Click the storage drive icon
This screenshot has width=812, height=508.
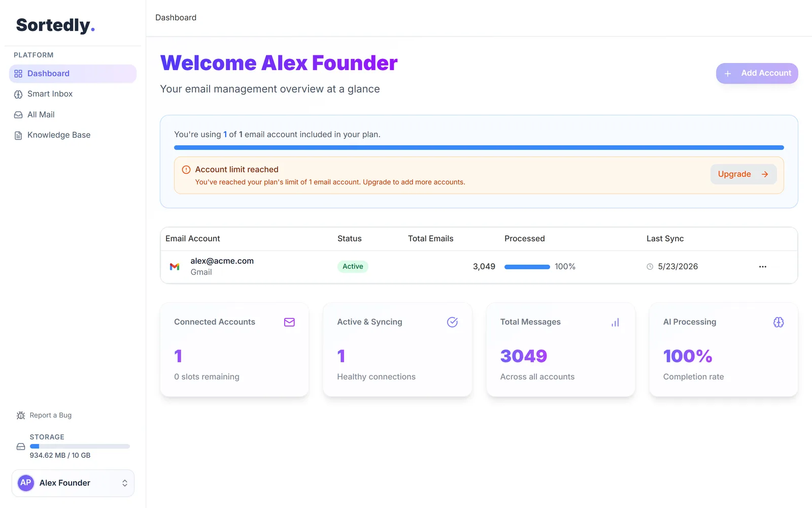[x=21, y=447]
